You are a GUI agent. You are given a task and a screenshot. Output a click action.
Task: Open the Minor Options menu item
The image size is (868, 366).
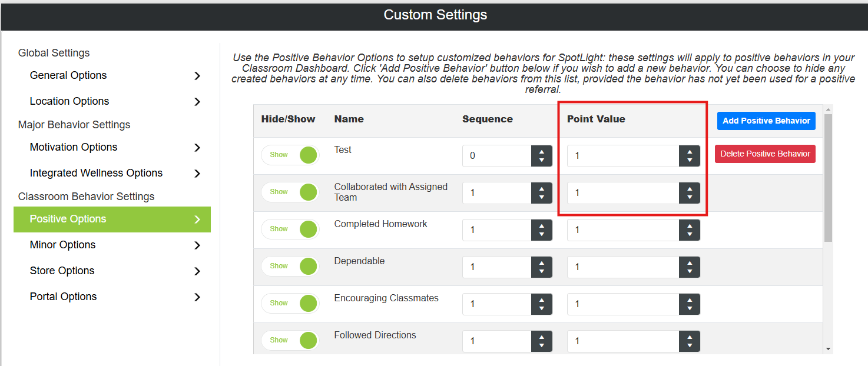click(112, 245)
